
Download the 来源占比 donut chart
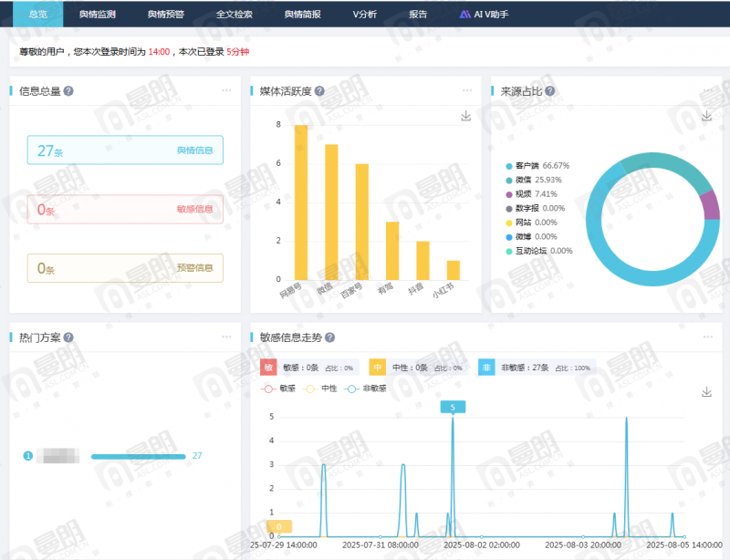click(706, 116)
